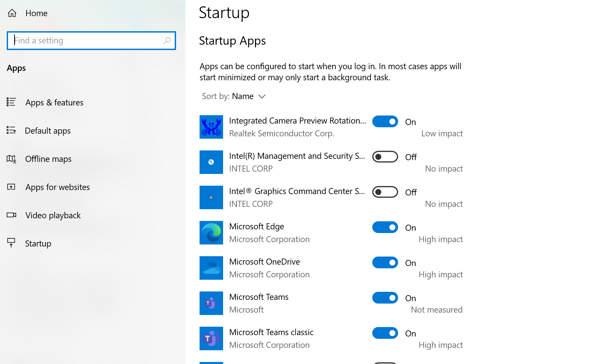The width and height of the screenshot is (594, 364).
Task: Click the Realtek camera preview app icon
Action: click(x=211, y=127)
